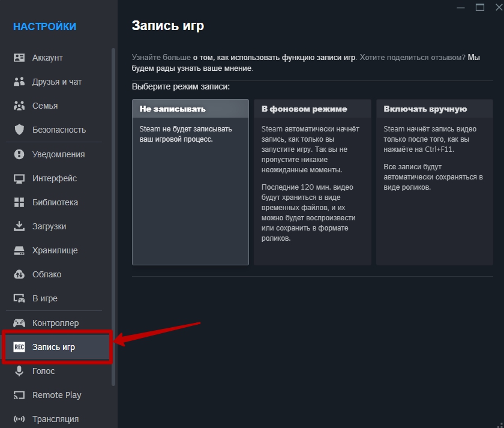This screenshot has height=428, width=504.
Task: Click text Steam не будет записывать
Action: 185,134
